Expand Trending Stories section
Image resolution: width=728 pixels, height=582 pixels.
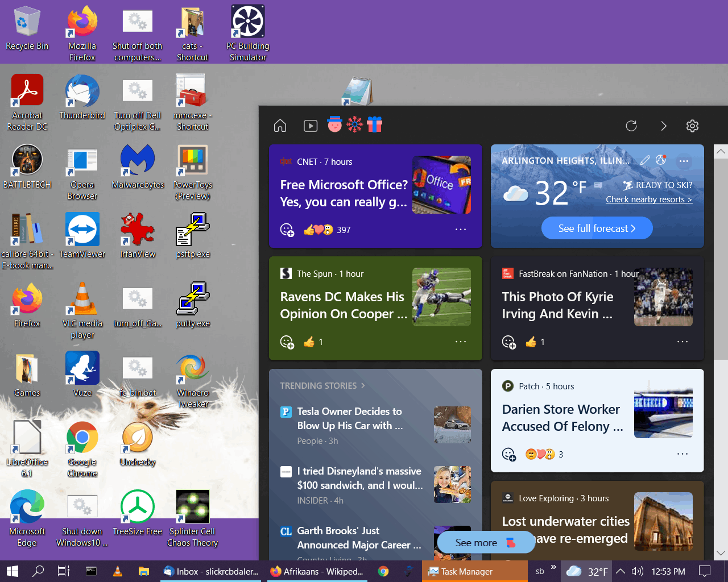click(x=322, y=385)
